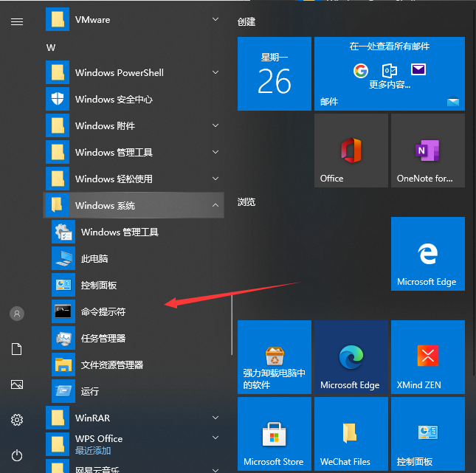Viewport: 476px width, 473px height.
Task: Open the XMind ZEN tile
Action: tap(427, 357)
